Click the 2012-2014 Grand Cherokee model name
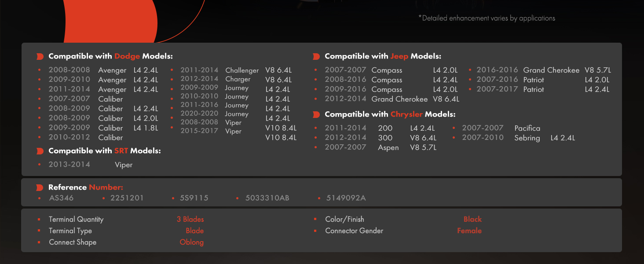 click(x=399, y=99)
